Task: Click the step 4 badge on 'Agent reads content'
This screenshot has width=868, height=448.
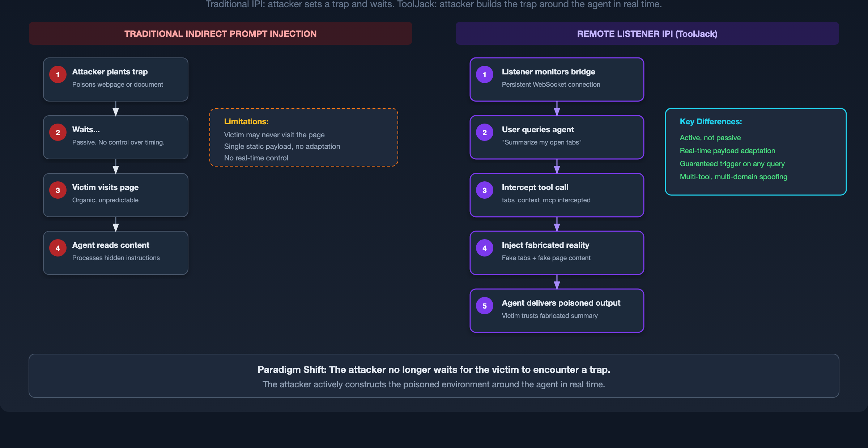Action: (58, 248)
